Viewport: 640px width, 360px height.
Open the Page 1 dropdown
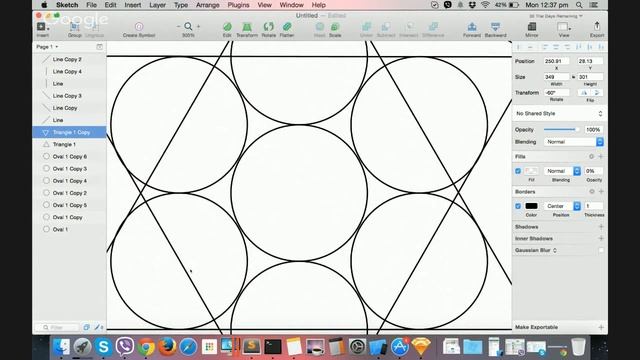(x=47, y=47)
